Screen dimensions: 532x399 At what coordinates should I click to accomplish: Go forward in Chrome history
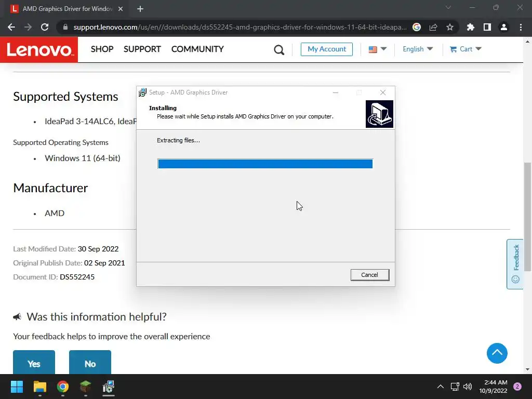(28, 27)
